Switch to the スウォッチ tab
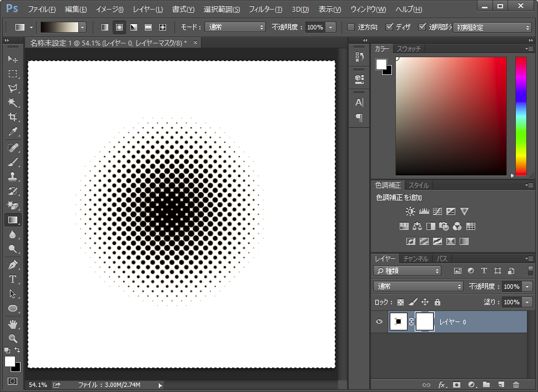This screenshot has height=392, width=538. coord(409,49)
